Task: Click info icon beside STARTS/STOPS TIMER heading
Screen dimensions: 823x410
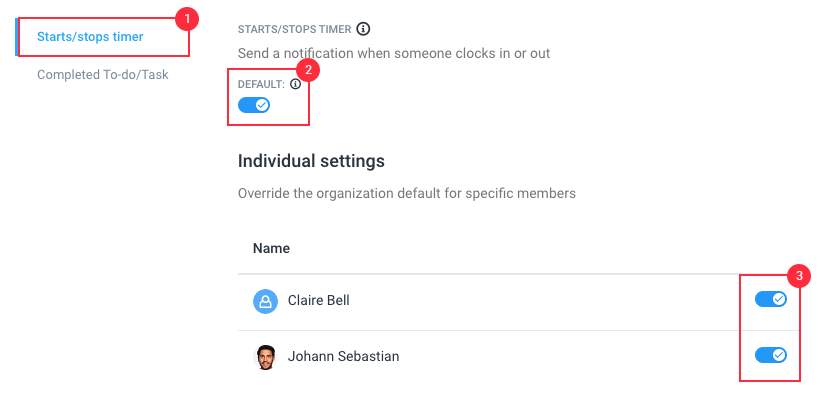Action: click(x=363, y=29)
